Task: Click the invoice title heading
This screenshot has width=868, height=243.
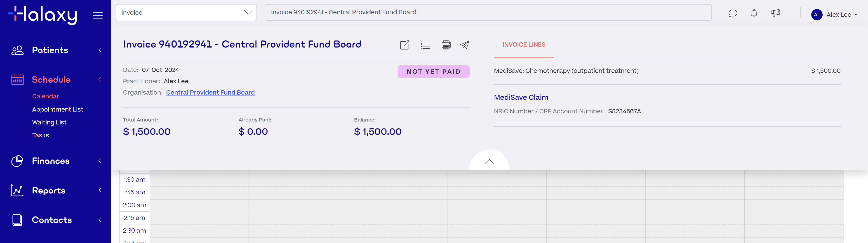Action: pyautogui.click(x=242, y=44)
